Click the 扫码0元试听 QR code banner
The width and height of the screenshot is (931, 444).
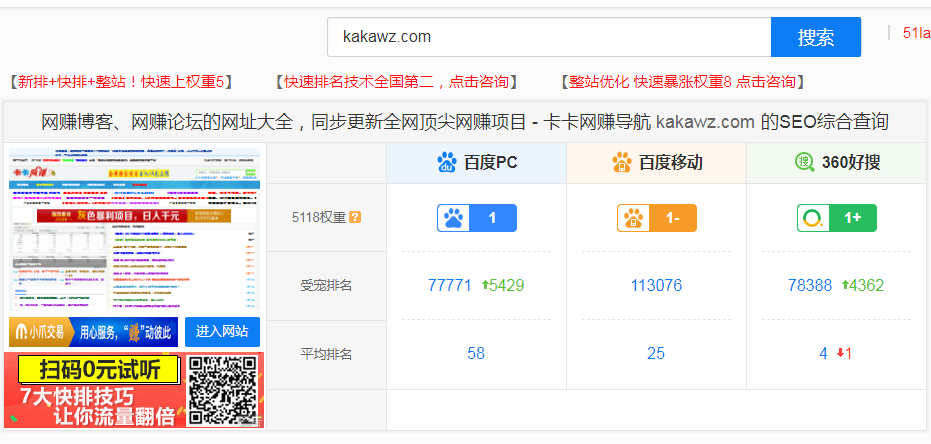pos(134,390)
